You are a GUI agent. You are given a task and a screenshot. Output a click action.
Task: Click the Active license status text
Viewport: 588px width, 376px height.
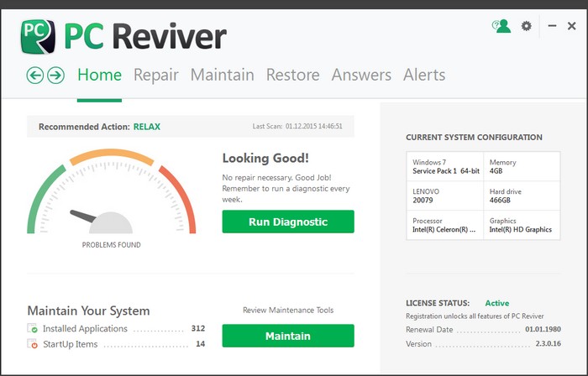click(497, 303)
